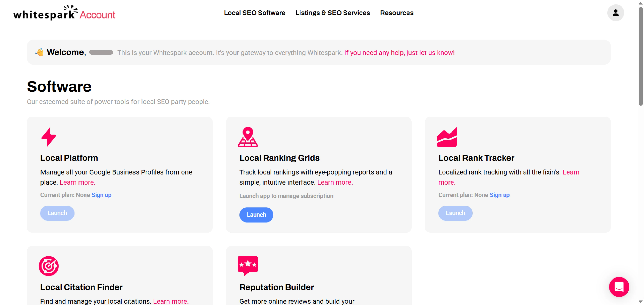The height and width of the screenshot is (305, 644).
Task: Click the Local Ranking Grids map pin icon
Action: point(248,137)
